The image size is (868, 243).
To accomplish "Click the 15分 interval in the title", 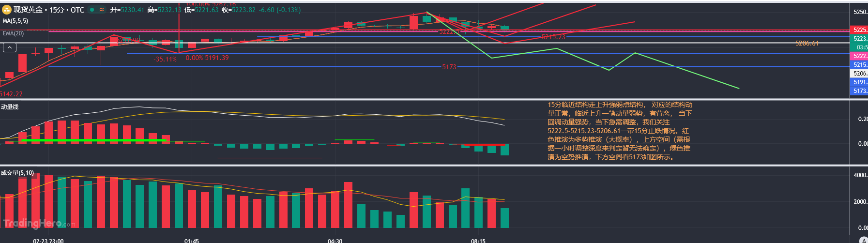I will coord(57,10).
